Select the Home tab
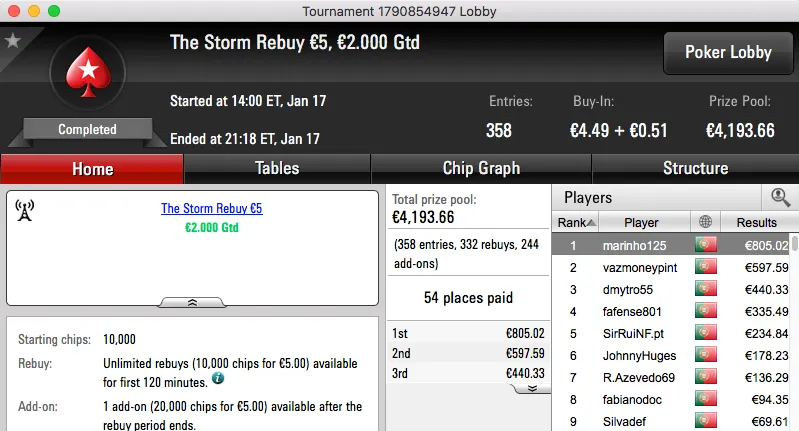Viewport: 799px width, 431px height. pos(92,169)
